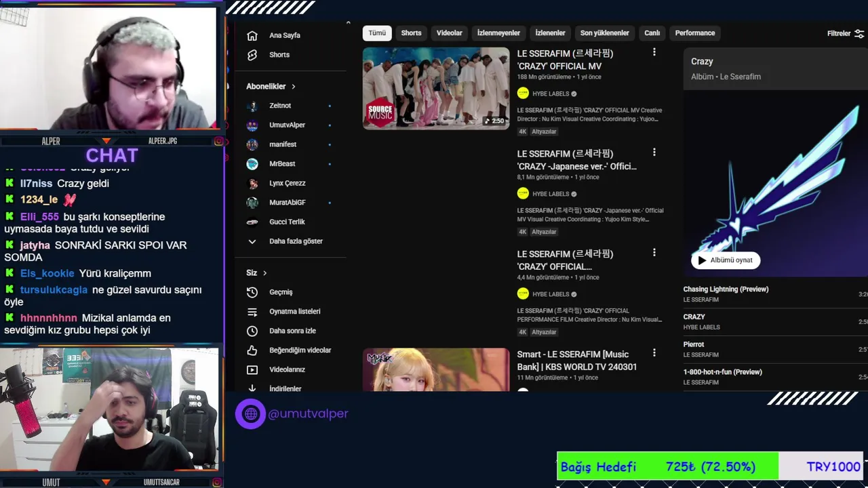Open Ana Sayfa home icon in sidebar
The image size is (868, 488).
[x=252, y=35]
